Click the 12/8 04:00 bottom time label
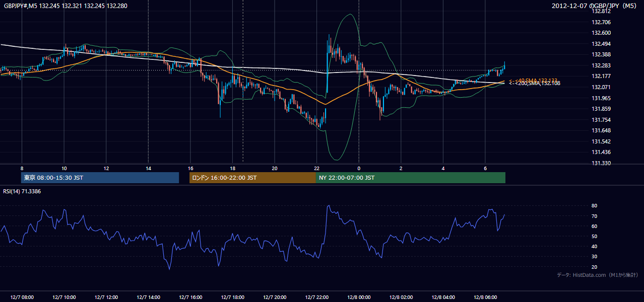Viewport: 644px width, 302px height. click(443, 297)
